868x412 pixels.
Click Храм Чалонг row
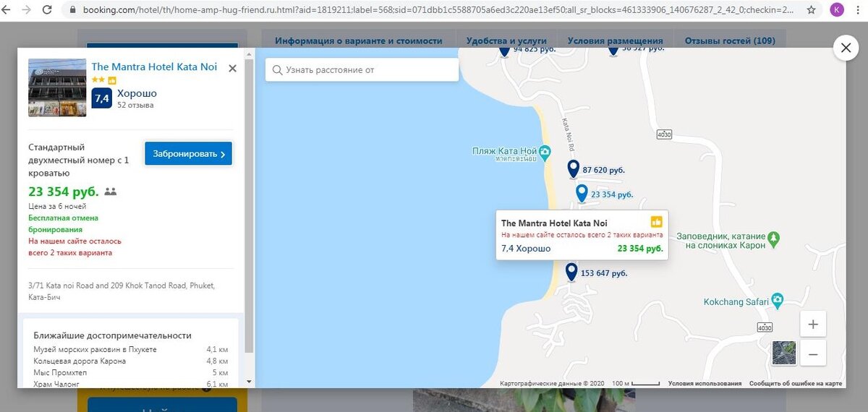[x=131, y=384]
